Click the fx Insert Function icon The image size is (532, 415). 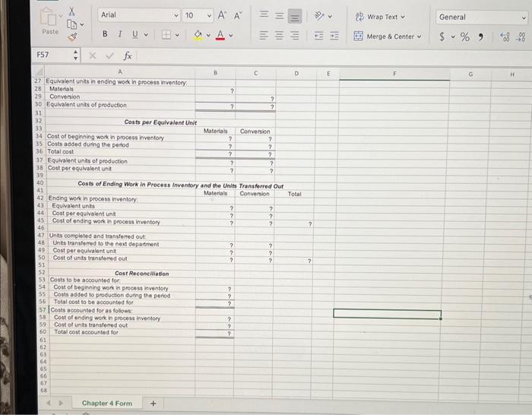(128, 55)
